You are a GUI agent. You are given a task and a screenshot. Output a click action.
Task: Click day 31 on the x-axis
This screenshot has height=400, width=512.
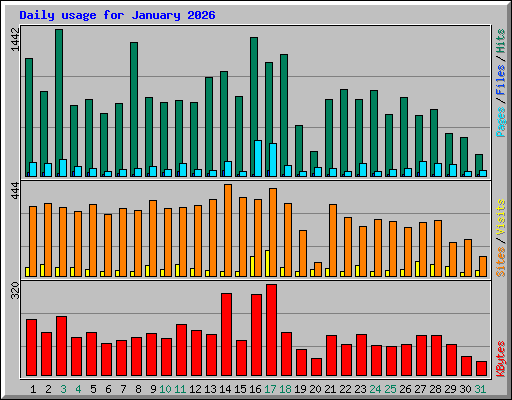(x=480, y=389)
